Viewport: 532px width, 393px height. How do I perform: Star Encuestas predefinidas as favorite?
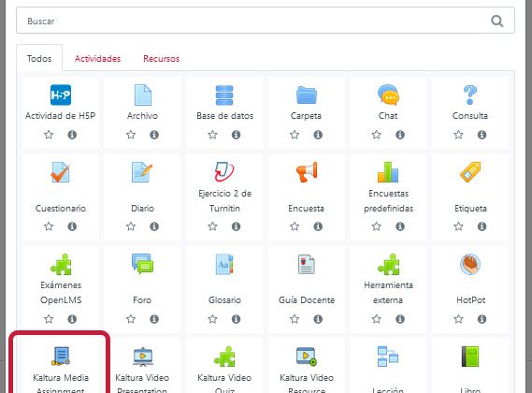(x=376, y=226)
